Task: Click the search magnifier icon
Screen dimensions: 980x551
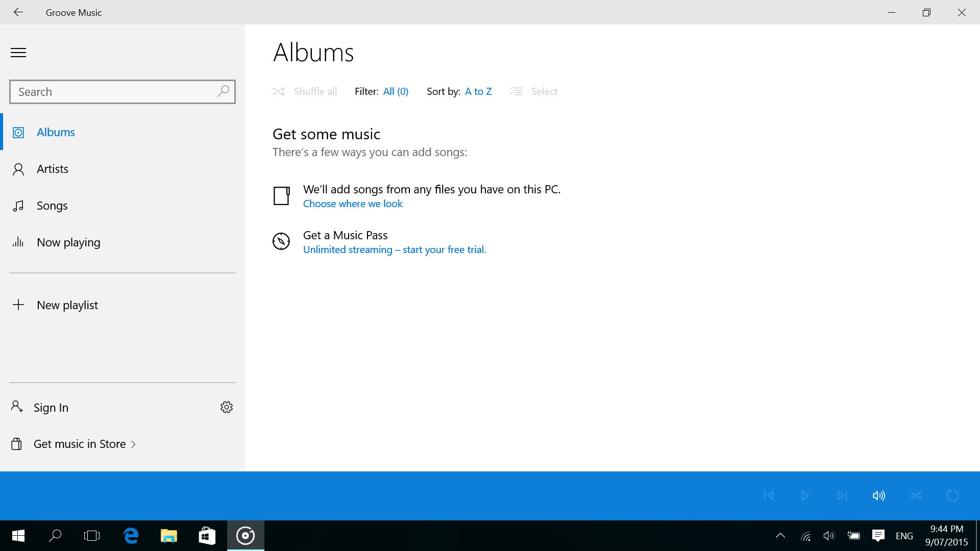Action: 223,91
